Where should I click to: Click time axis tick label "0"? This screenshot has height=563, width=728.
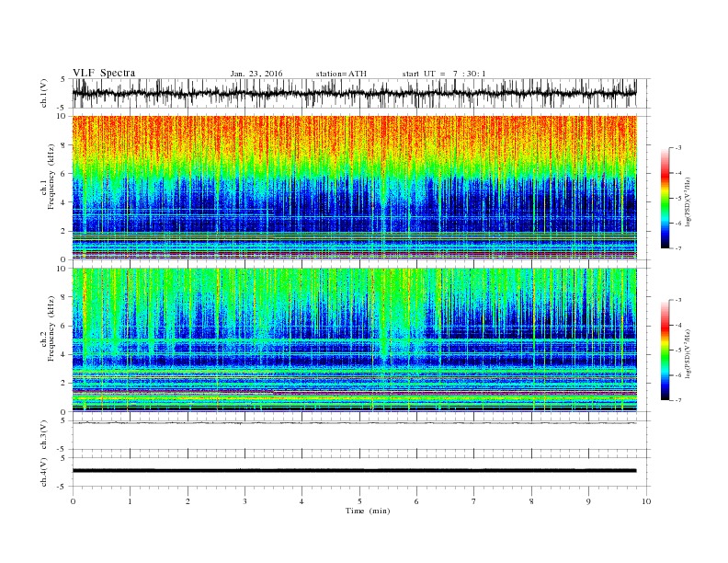click(73, 501)
